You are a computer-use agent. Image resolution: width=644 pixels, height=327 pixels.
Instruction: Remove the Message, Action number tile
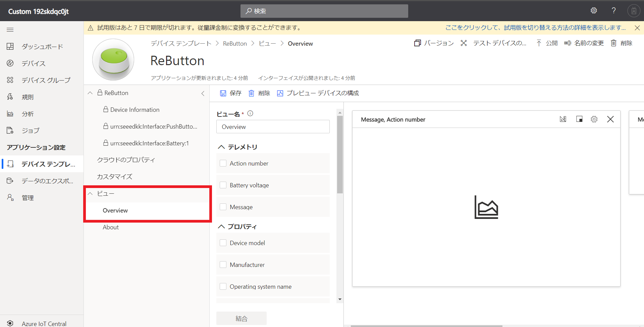pos(610,119)
